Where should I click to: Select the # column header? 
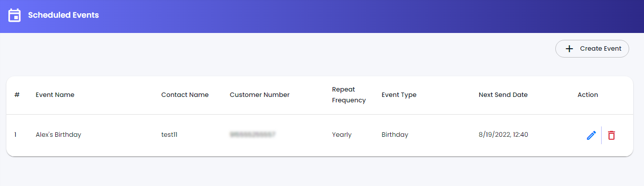pos(17,95)
